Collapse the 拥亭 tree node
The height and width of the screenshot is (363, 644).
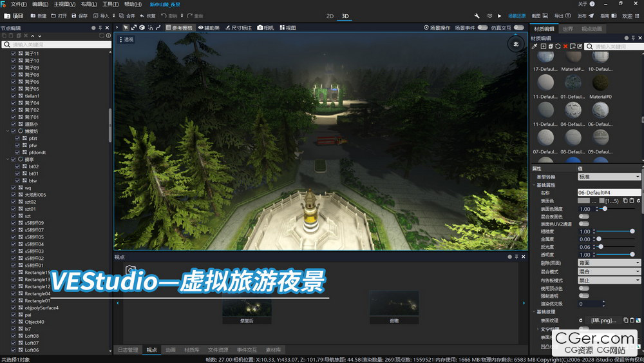(x=7, y=159)
